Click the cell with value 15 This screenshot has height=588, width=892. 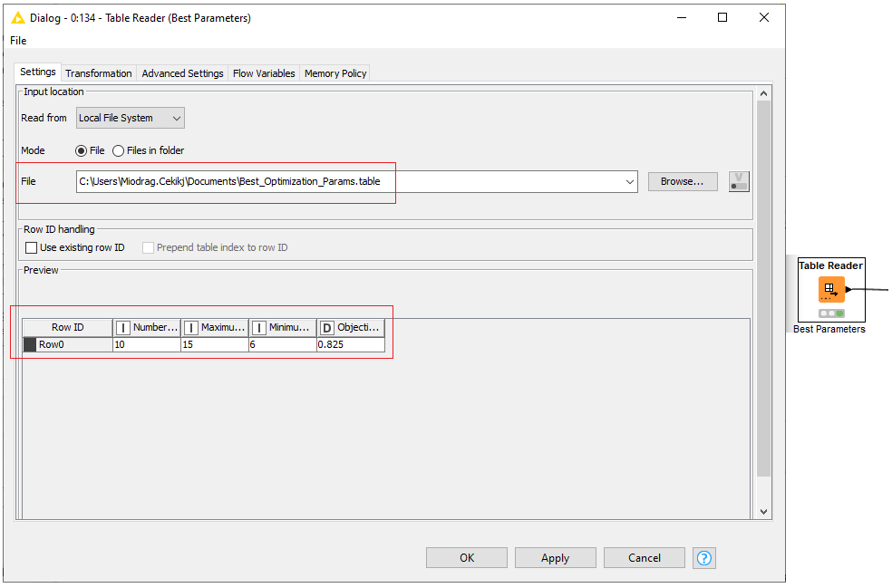[215, 344]
